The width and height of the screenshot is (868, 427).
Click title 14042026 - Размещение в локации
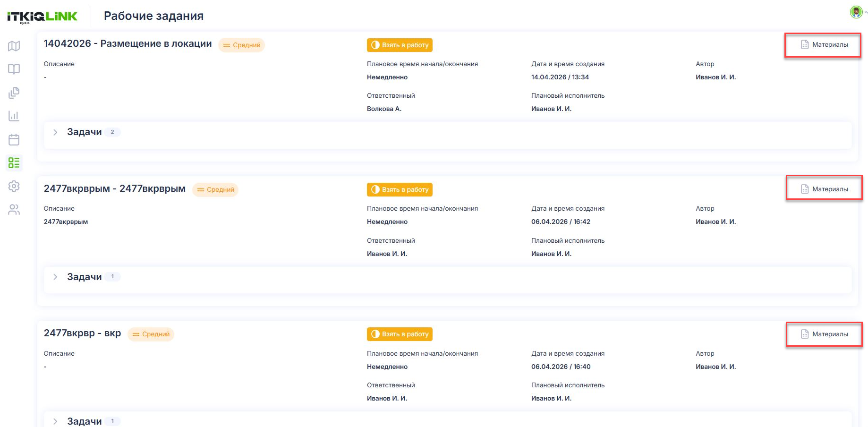[x=128, y=43]
